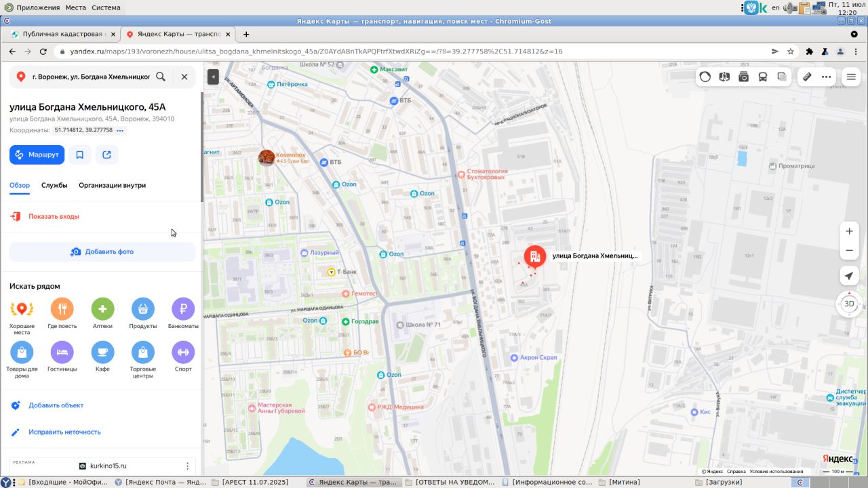Search nearby Спорт
Viewport: 868px width, 488px height.
point(183,352)
